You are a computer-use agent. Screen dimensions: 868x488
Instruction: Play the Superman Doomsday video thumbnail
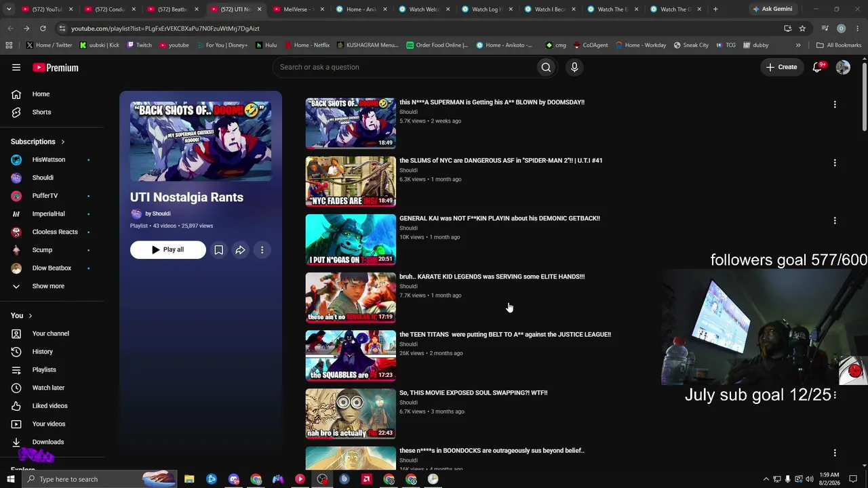pyautogui.click(x=351, y=123)
